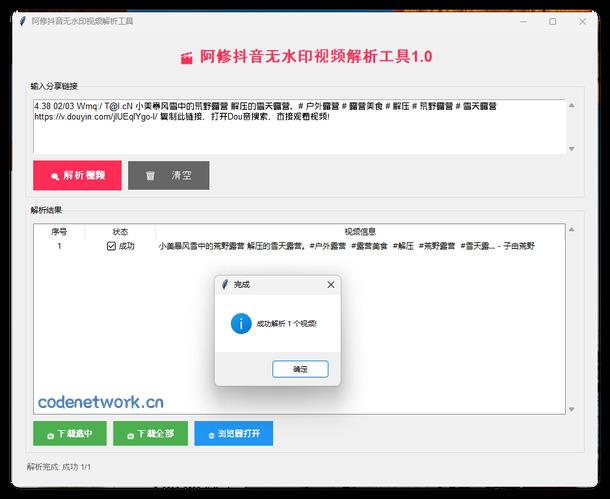Click the 下载选中 download selected button

pyautogui.click(x=70, y=433)
